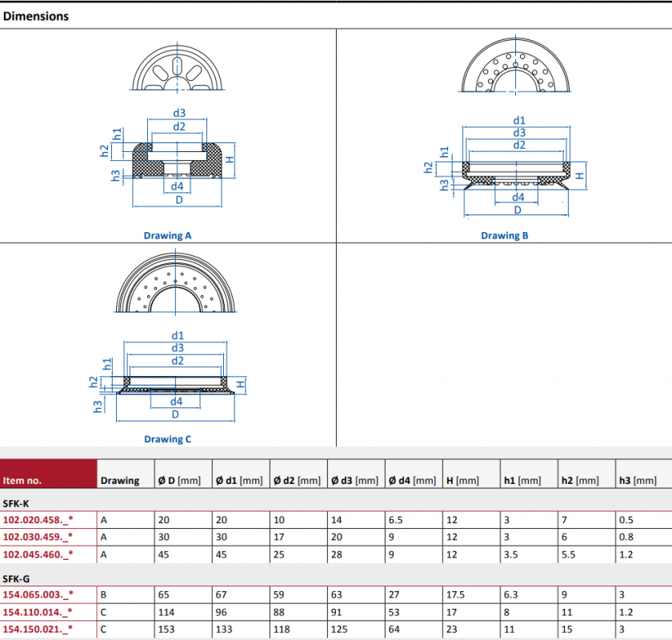Click h2 value '5.5' for 102.045.460
This screenshot has width=672, height=640.
(568, 554)
